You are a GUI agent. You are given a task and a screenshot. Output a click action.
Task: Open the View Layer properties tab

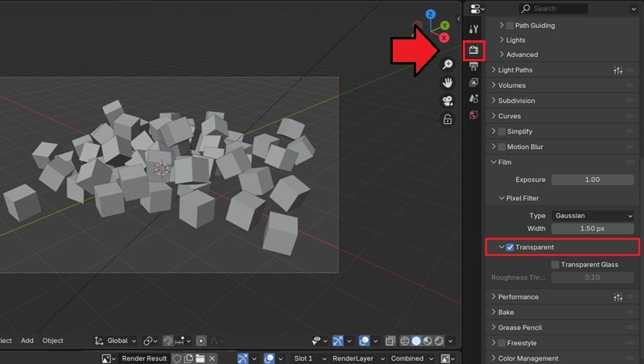coord(473,83)
